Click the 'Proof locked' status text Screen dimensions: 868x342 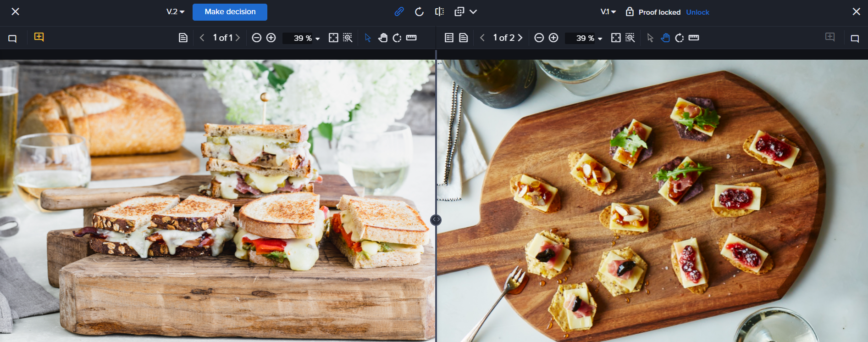[659, 12]
